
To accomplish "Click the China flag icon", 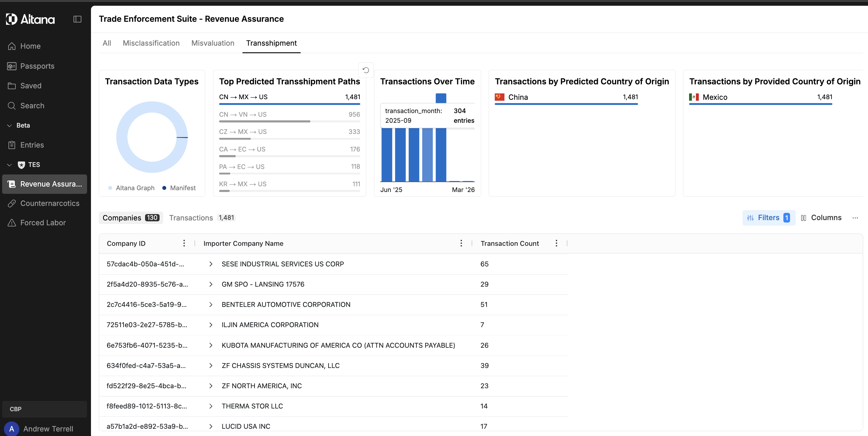I will pos(499,97).
